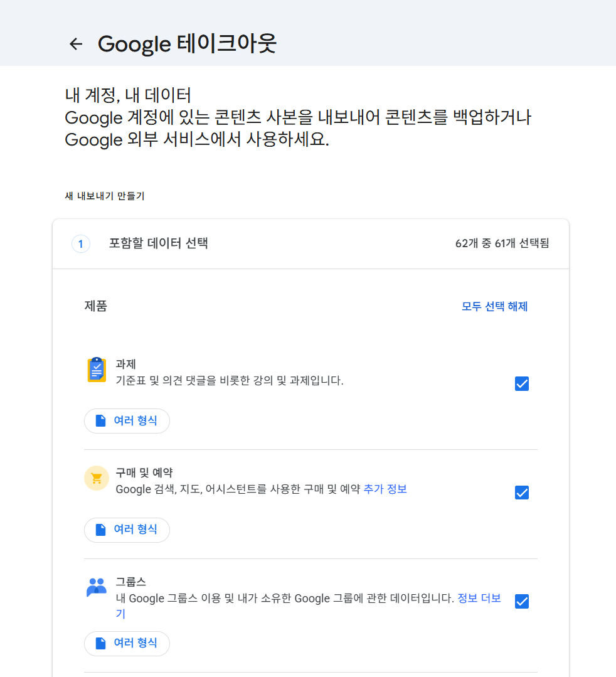Uncheck the 구매 및 예약 checkbox
Viewport: 616px width, 677px height.
[x=522, y=492]
